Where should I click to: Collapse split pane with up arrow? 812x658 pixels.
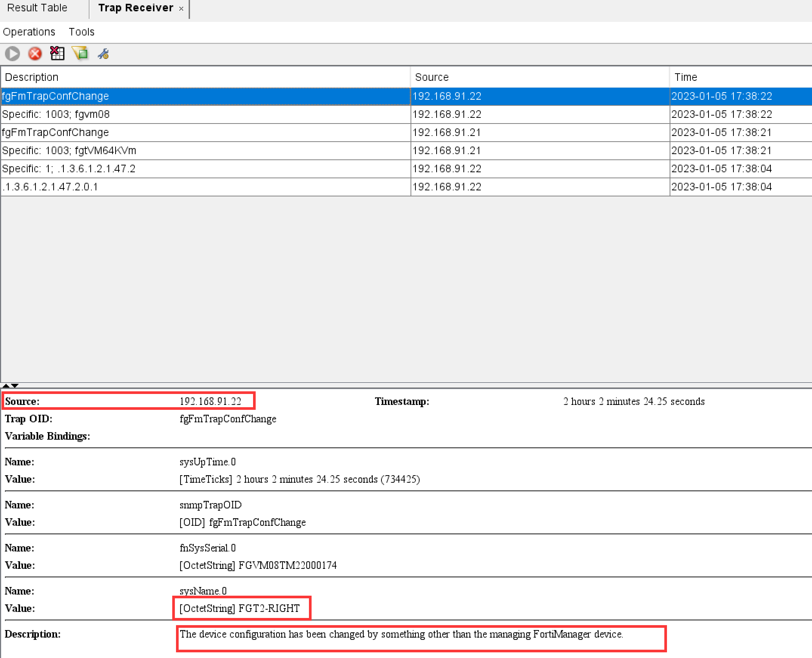tap(6, 386)
